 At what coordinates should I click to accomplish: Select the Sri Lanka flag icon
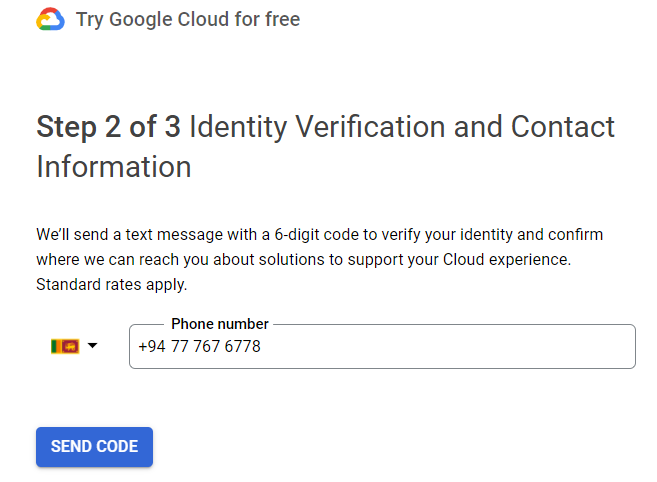tap(65, 346)
